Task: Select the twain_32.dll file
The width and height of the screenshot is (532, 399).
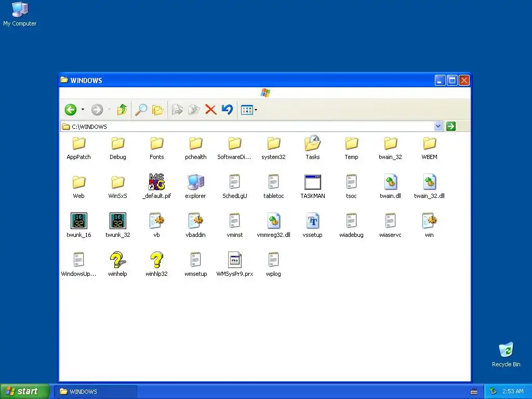Action: 429,187
